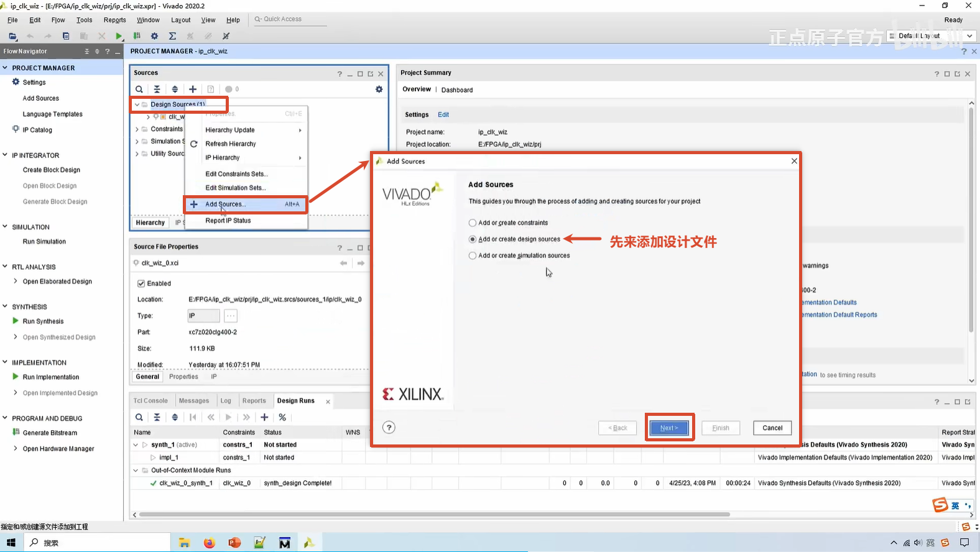
Task: Select 'Add or create simulation sources' option
Action: [473, 255]
